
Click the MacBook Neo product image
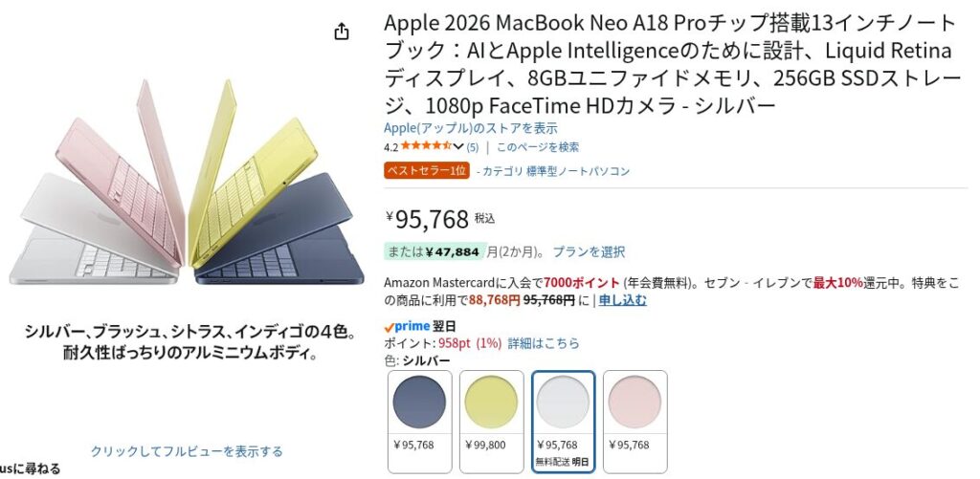click(187, 183)
